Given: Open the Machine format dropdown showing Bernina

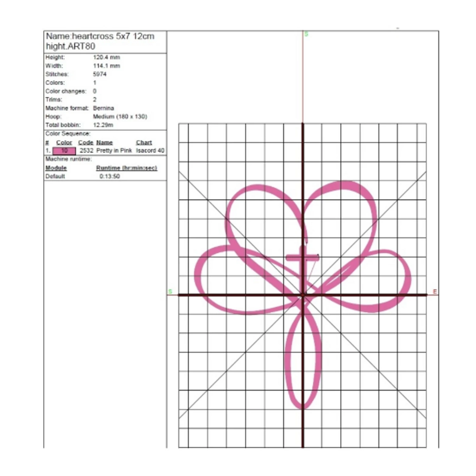Looking at the screenshot, I should coord(103,108).
